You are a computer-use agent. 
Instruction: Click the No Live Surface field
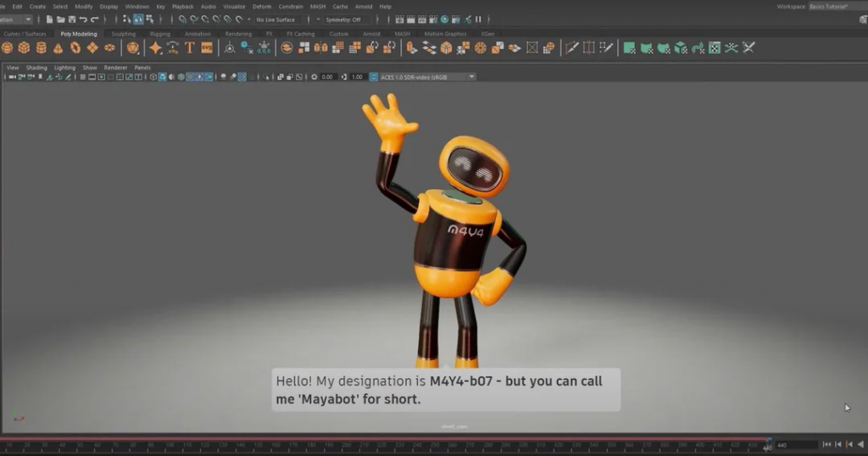pos(275,19)
